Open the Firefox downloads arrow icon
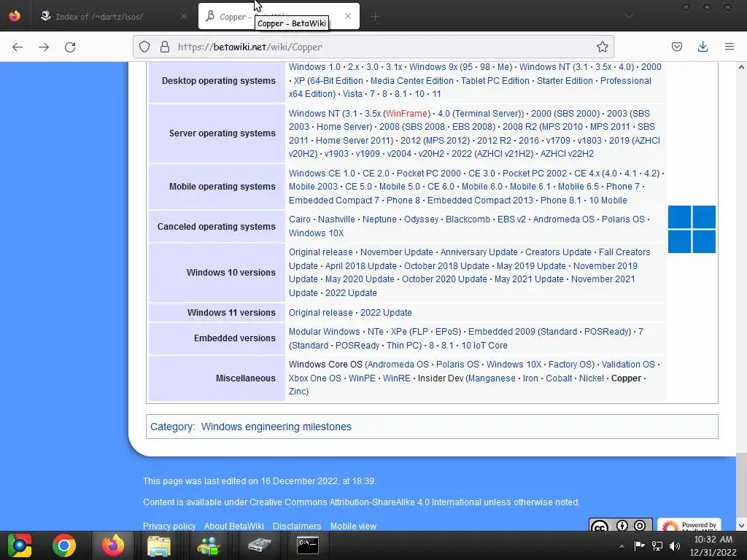747x560 pixels. pyautogui.click(x=703, y=47)
